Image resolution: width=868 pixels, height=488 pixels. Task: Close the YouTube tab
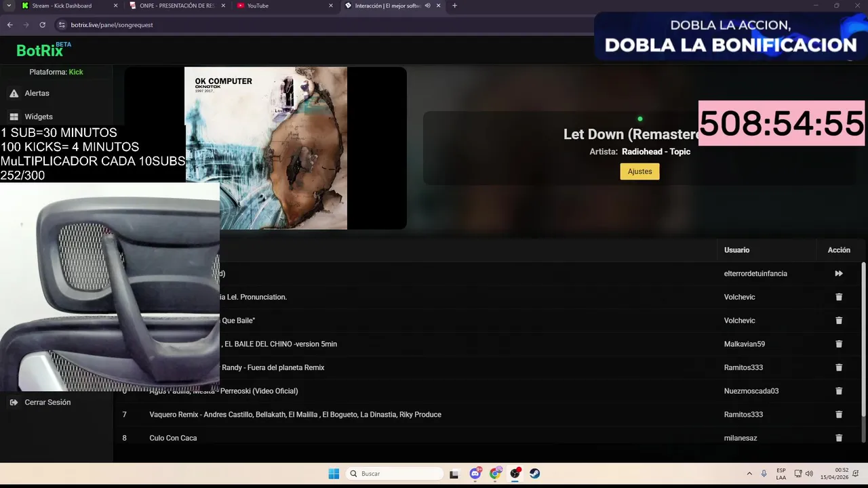click(331, 5)
